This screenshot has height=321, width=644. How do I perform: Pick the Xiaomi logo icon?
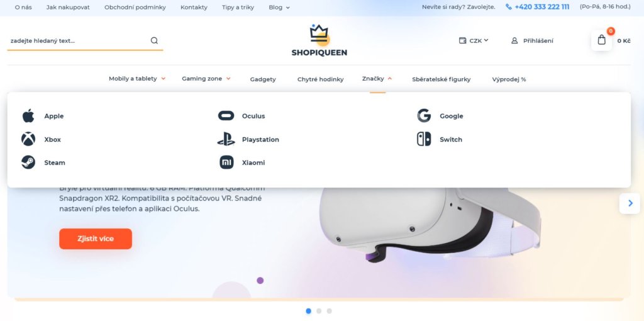(x=226, y=162)
